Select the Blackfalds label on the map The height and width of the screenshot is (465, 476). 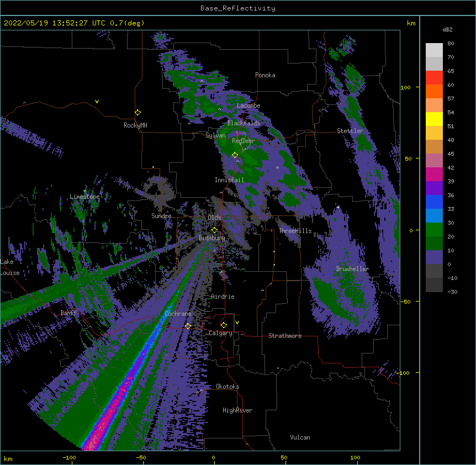click(x=244, y=123)
